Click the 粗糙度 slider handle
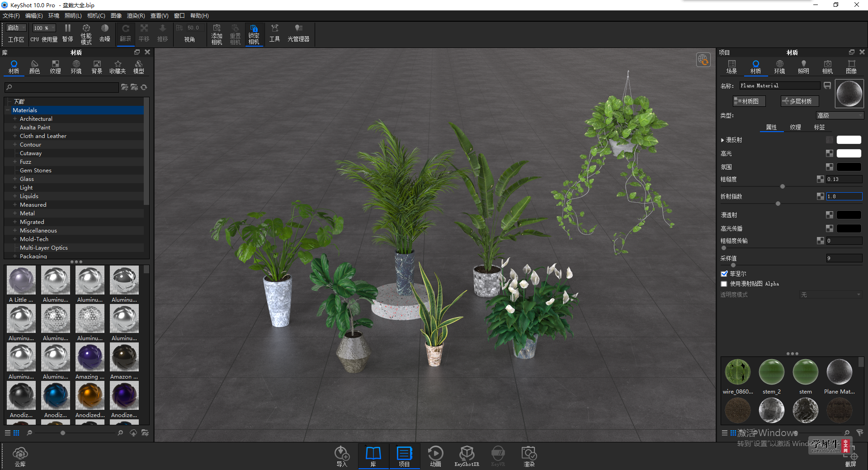 [783, 186]
